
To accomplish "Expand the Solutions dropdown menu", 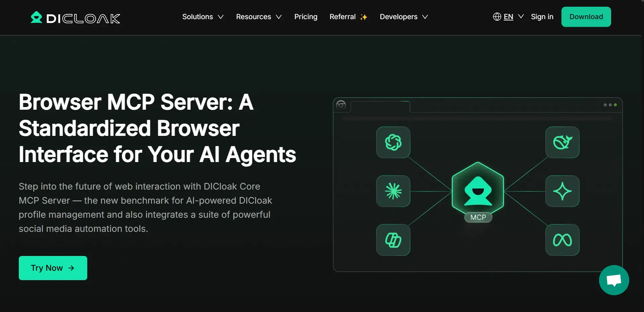I will coord(203,17).
